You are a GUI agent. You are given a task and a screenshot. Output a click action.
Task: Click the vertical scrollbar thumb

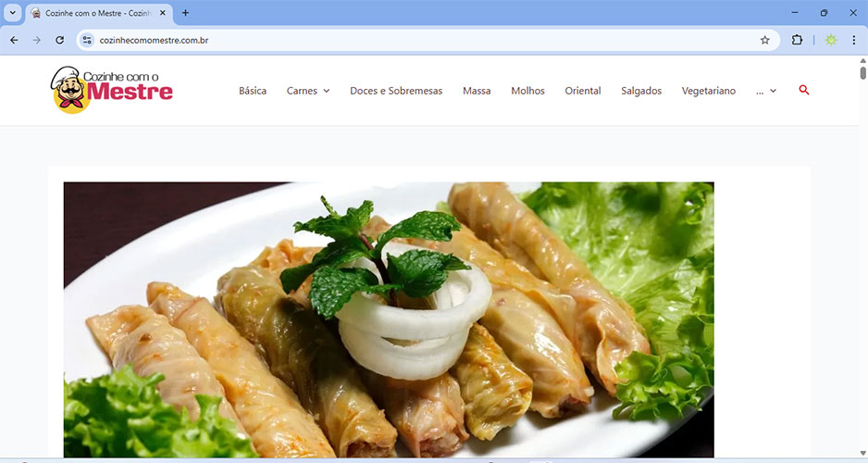(x=863, y=72)
